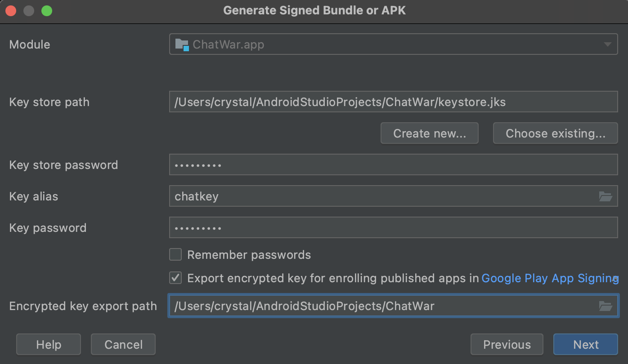Focus the Key store password field
The width and height of the screenshot is (628, 364).
tap(394, 165)
